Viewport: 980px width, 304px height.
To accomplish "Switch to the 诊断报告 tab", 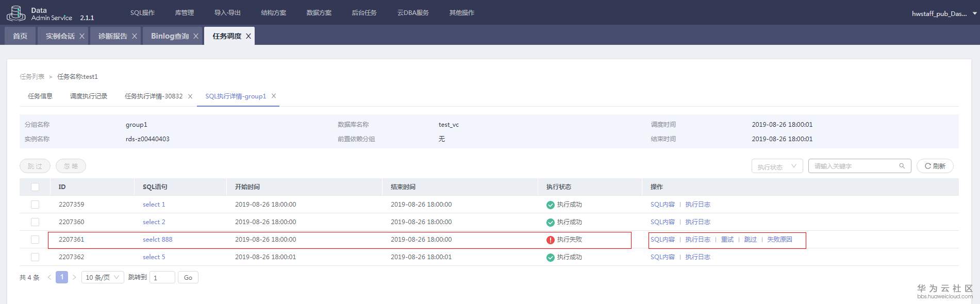I will pos(112,36).
